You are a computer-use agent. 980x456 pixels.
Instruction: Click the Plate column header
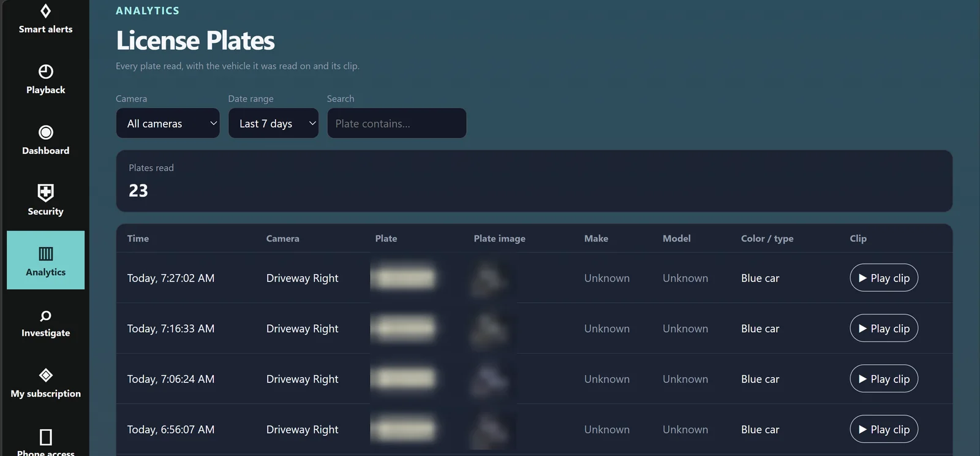(386, 238)
